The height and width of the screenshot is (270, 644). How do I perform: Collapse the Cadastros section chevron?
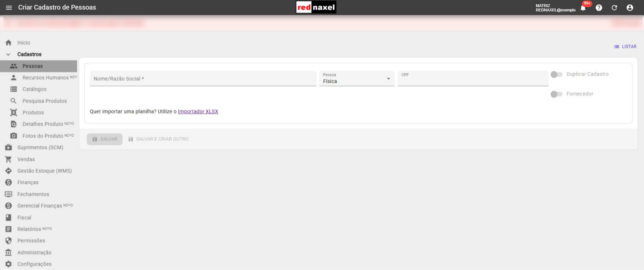tap(8, 54)
